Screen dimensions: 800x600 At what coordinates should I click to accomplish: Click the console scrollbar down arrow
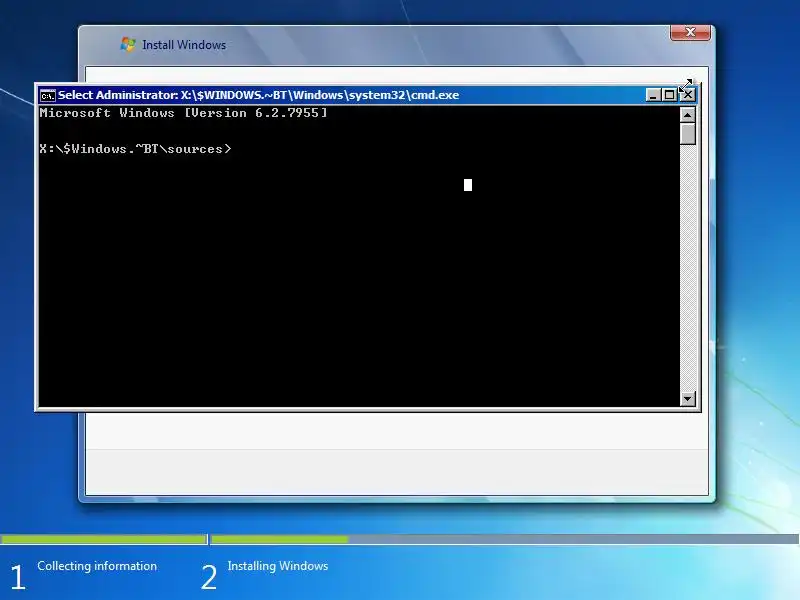point(688,398)
